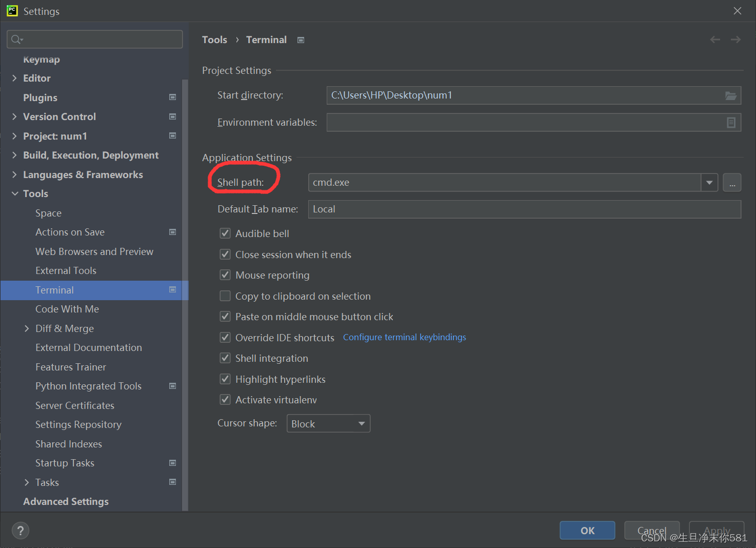Click the icon next to Terminal breadcrumb

pyautogui.click(x=301, y=40)
